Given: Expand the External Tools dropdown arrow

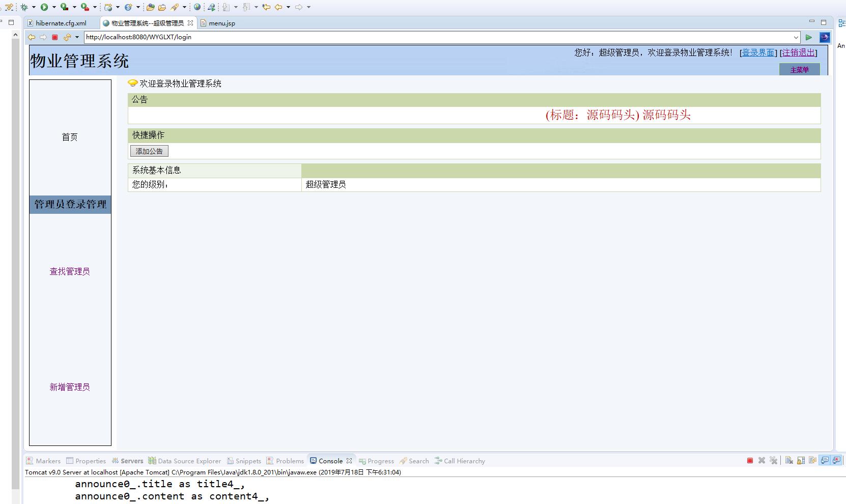Looking at the screenshot, I should pos(95,7).
